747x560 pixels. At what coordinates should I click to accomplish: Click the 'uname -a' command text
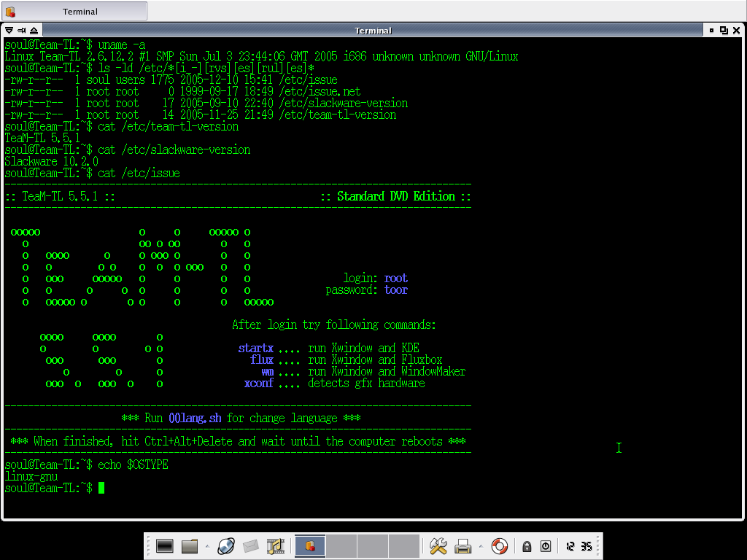click(x=122, y=44)
